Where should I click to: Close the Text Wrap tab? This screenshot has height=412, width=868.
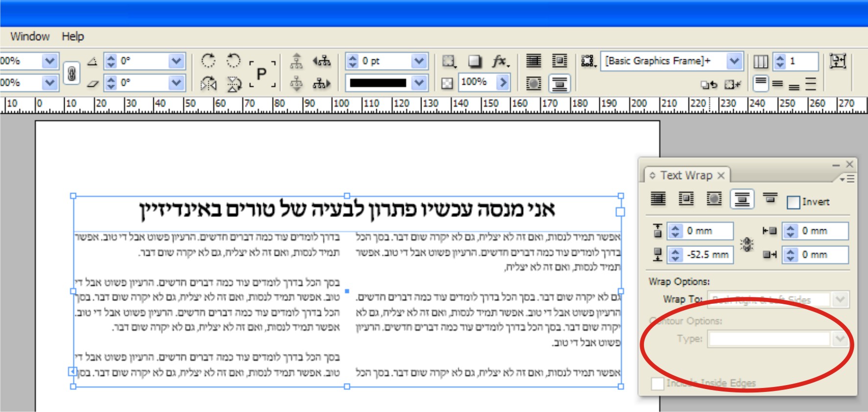(721, 175)
